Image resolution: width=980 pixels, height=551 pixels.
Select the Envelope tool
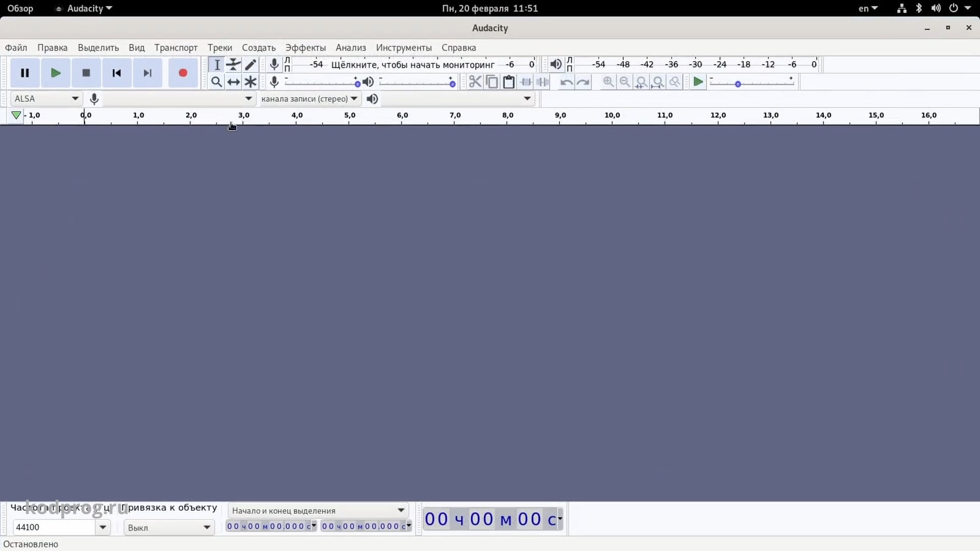point(233,65)
